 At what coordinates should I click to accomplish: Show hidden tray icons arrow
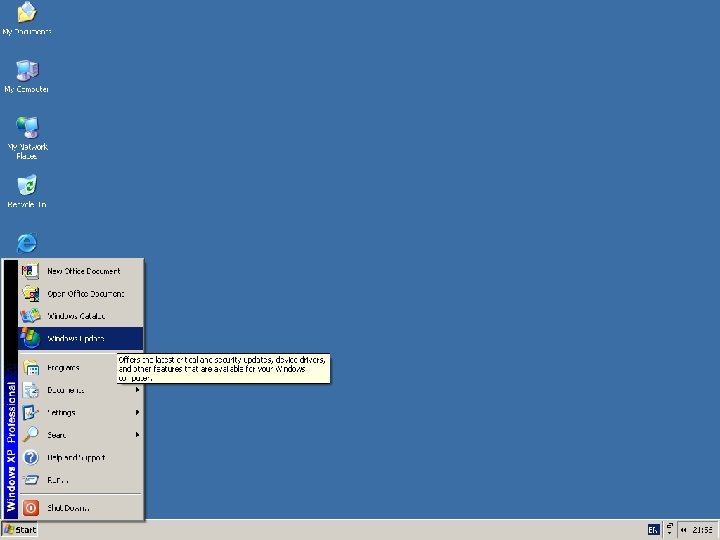684,530
